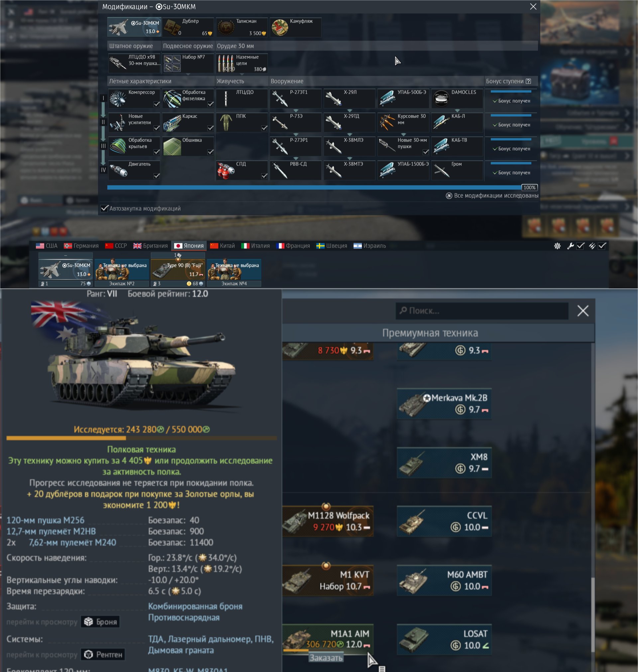638x672 pixels.
Task: Click the Броня armor view button
Action: [x=100, y=622]
